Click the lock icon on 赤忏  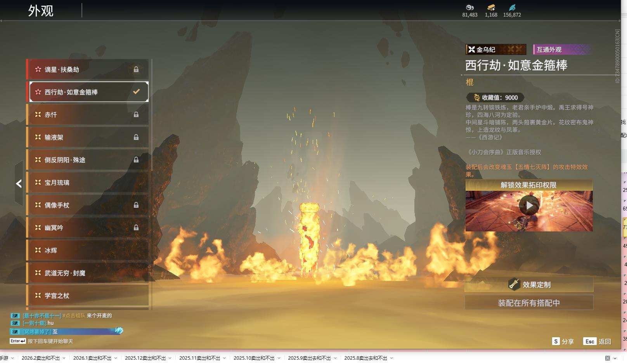pyautogui.click(x=136, y=115)
